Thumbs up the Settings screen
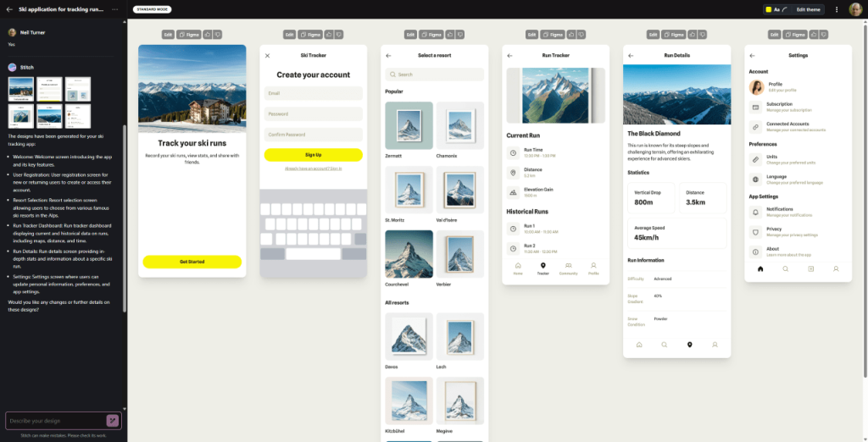Image resolution: width=868 pixels, height=442 pixels. click(814, 35)
